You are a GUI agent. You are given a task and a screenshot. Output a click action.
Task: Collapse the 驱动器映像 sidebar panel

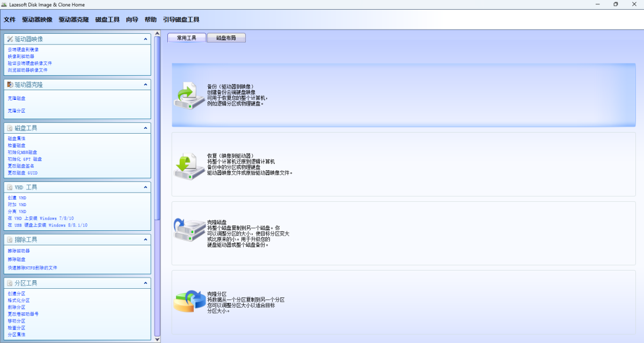pyautogui.click(x=145, y=39)
